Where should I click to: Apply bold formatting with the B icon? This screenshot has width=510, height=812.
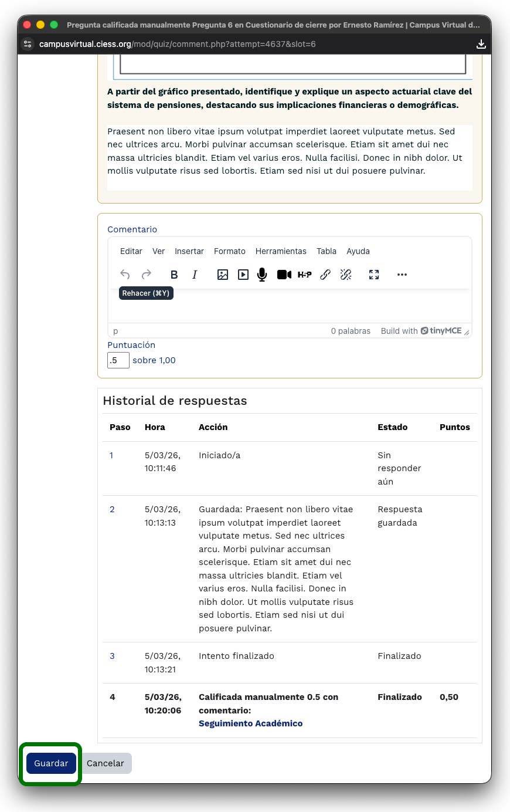(x=174, y=275)
